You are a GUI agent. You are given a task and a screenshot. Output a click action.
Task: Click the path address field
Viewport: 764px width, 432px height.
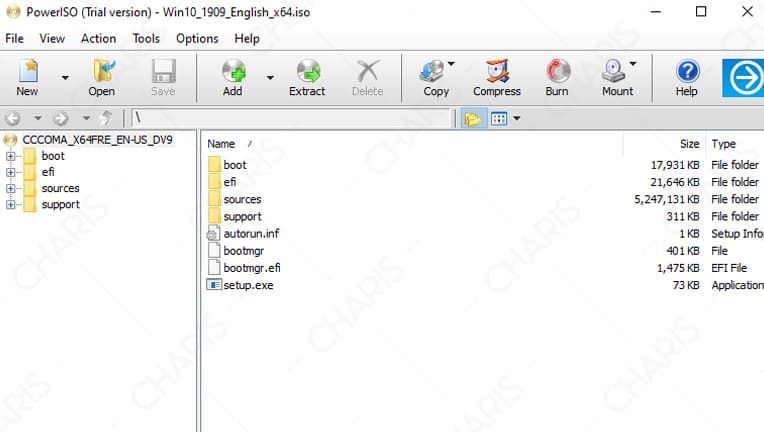tap(291, 118)
